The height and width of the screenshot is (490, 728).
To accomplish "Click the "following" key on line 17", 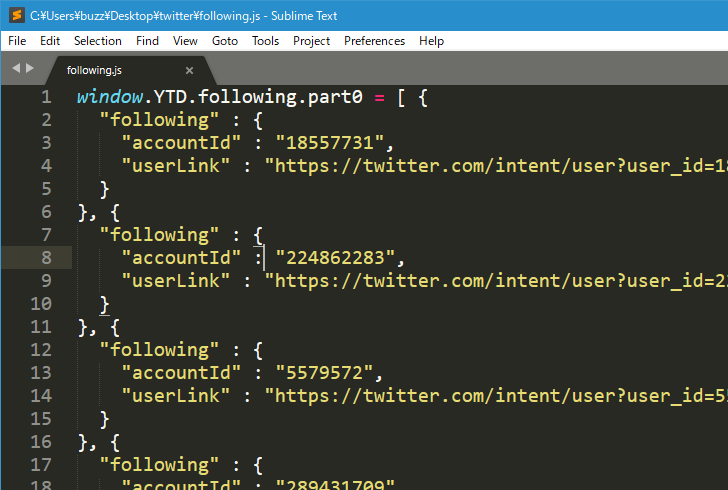I will pos(159,464).
